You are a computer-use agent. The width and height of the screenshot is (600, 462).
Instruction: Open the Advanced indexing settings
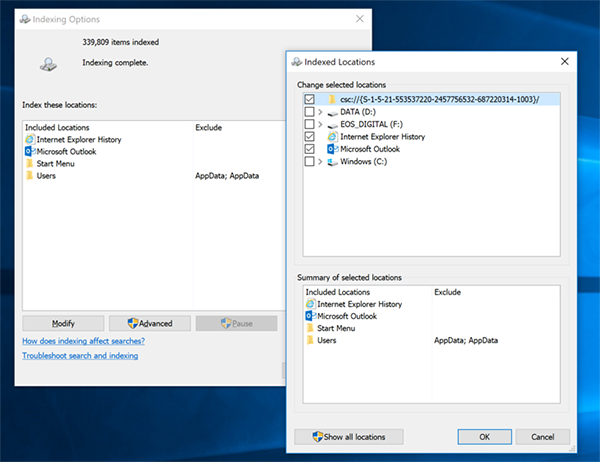pyautogui.click(x=150, y=323)
